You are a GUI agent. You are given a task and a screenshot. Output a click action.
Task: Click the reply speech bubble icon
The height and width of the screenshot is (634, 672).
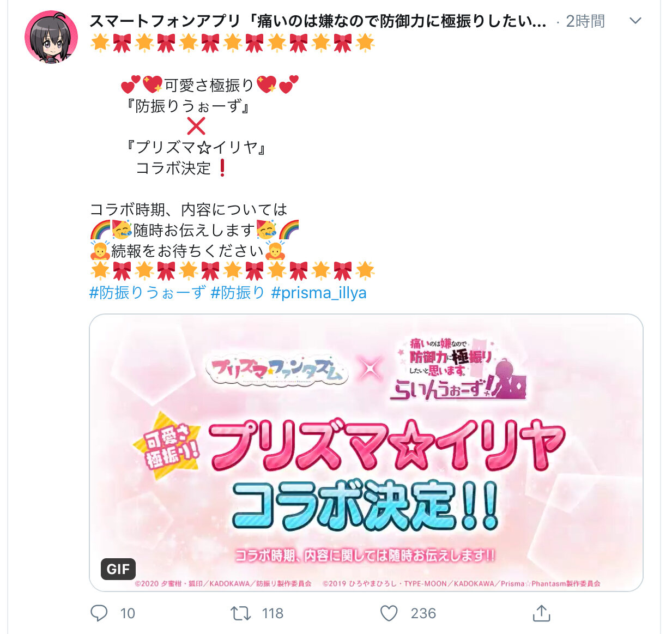tap(99, 613)
